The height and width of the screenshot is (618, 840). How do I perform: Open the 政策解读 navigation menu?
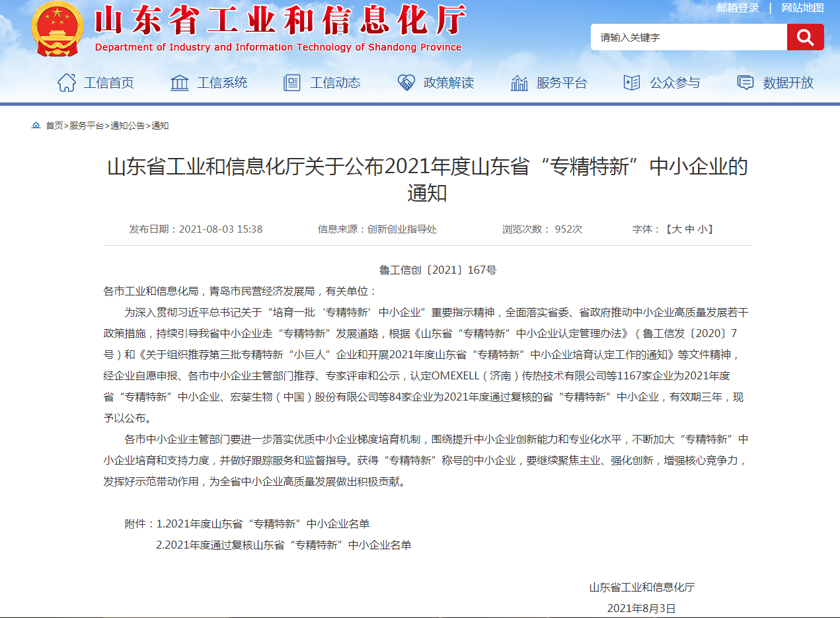(x=449, y=83)
